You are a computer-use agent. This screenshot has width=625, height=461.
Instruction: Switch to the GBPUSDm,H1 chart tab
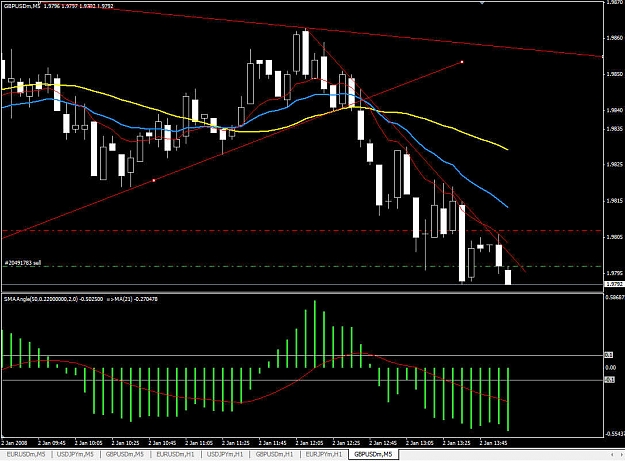274,454
